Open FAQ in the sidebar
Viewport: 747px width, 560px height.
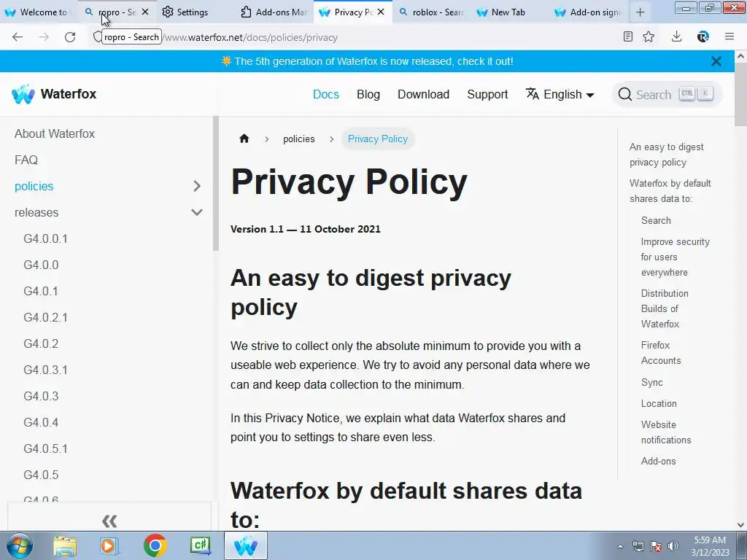(26, 160)
